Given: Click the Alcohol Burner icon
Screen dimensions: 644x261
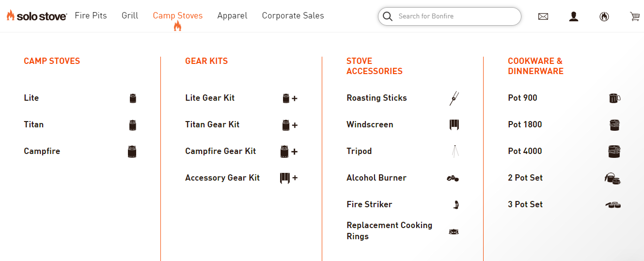Looking at the screenshot, I should click(453, 178).
